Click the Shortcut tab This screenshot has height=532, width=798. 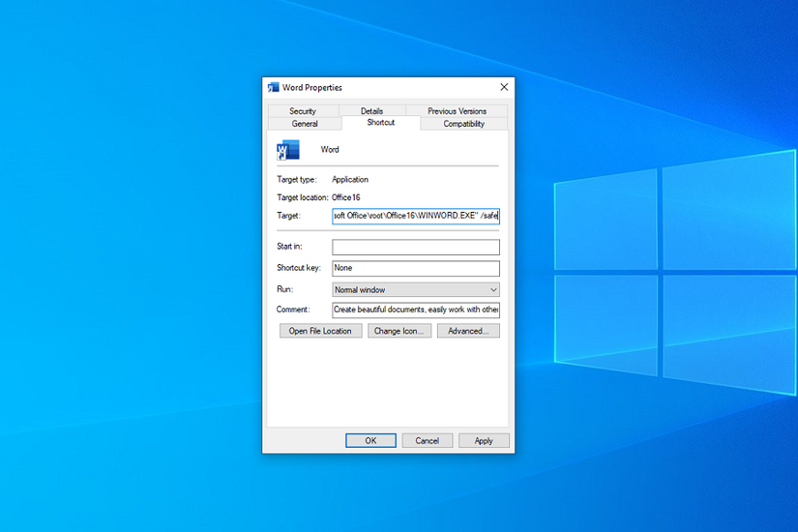[x=380, y=123]
